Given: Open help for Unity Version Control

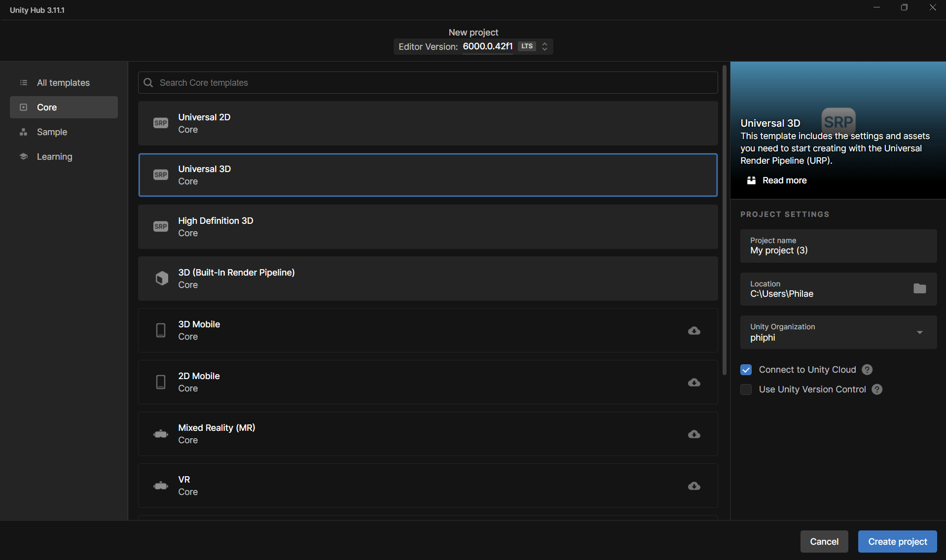Looking at the screenshot, I should (x=877, y=389).
